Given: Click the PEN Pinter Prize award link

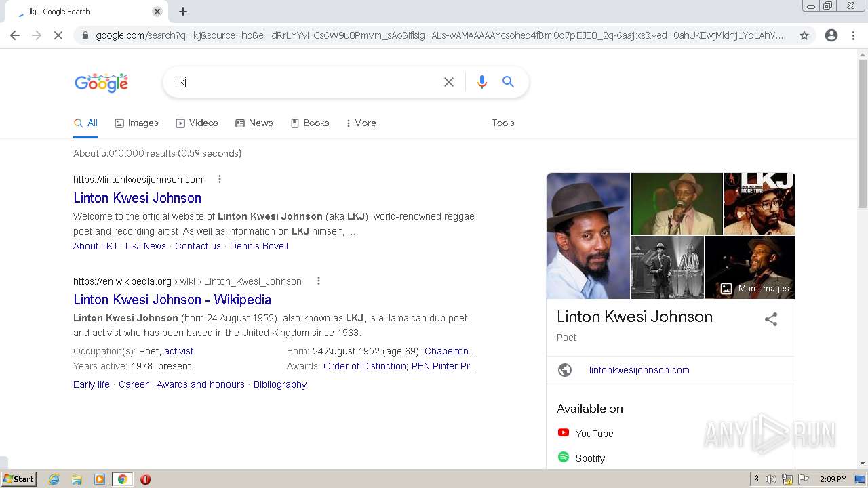Looking at the screenshot, I should 445,366.
